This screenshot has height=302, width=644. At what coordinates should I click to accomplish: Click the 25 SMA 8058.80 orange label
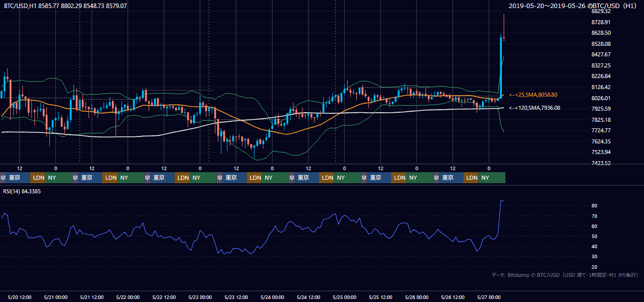click(x=533, y=95)
